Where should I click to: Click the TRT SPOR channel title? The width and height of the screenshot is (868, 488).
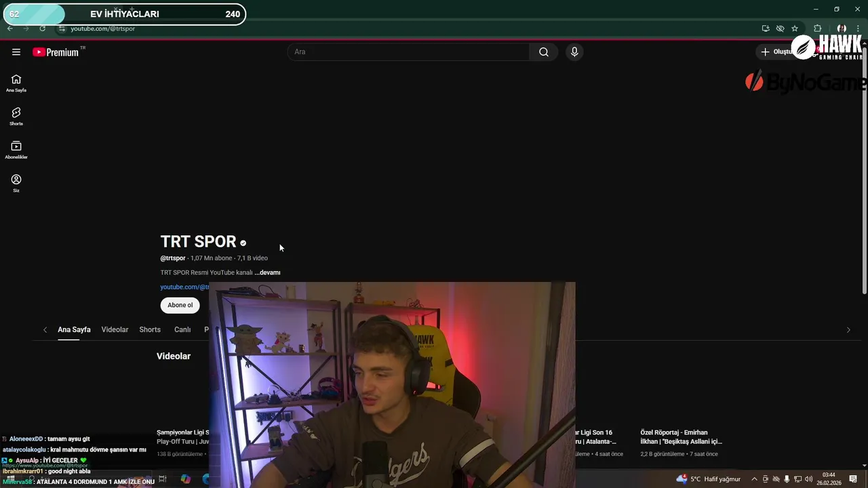tap(198, 242)
